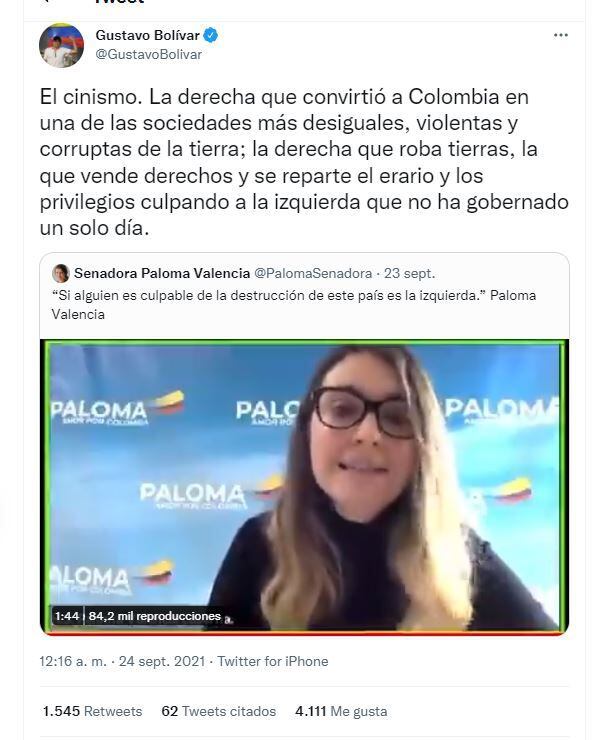Image resolution: width=595 pixels, height=740 pixels.
Task: Click the blue verified badge
Action: [210, 35]
